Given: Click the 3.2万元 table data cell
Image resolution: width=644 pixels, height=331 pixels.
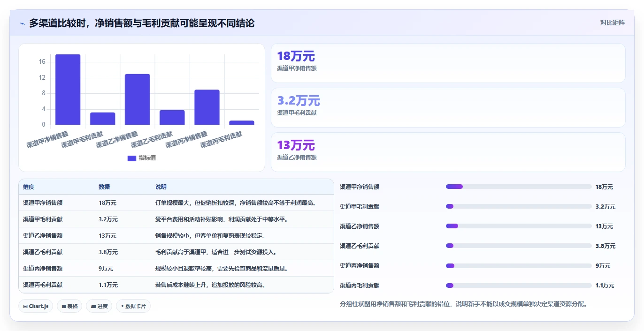Looking at the screenshot, I should click(x=108, y=219).
